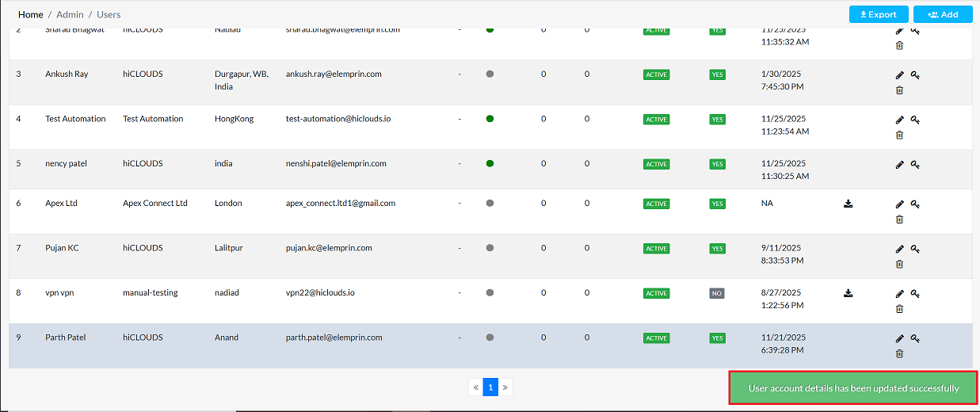
Task: Click the trash icon for vpn vpn user
Action: (x=899, y=309)
